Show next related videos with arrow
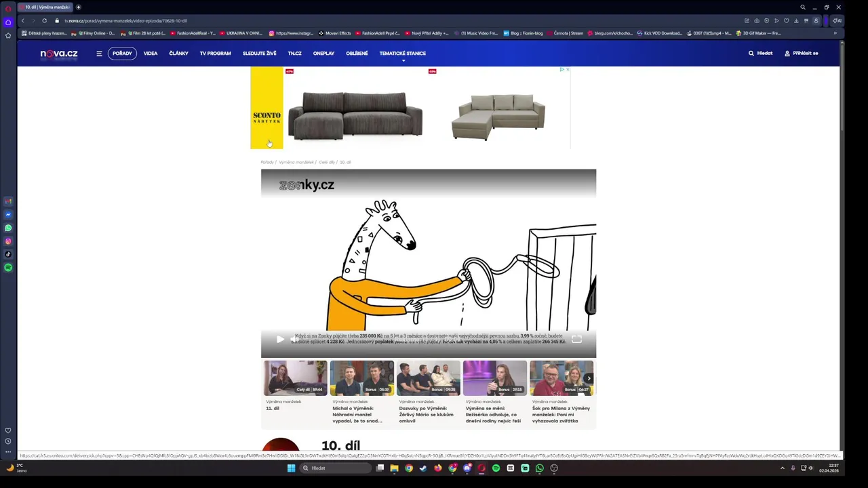Viewport: 868px width, 488px height. 589,379
